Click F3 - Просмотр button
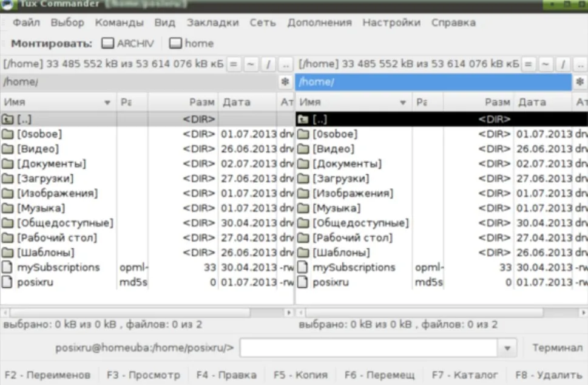Screen dimensions: 588x385 144,375
